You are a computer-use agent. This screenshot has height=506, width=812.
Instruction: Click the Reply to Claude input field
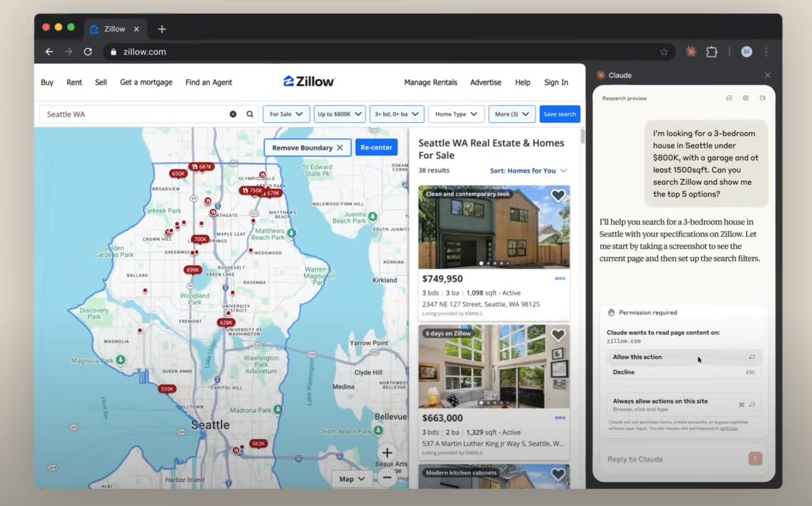click(675, 459)
